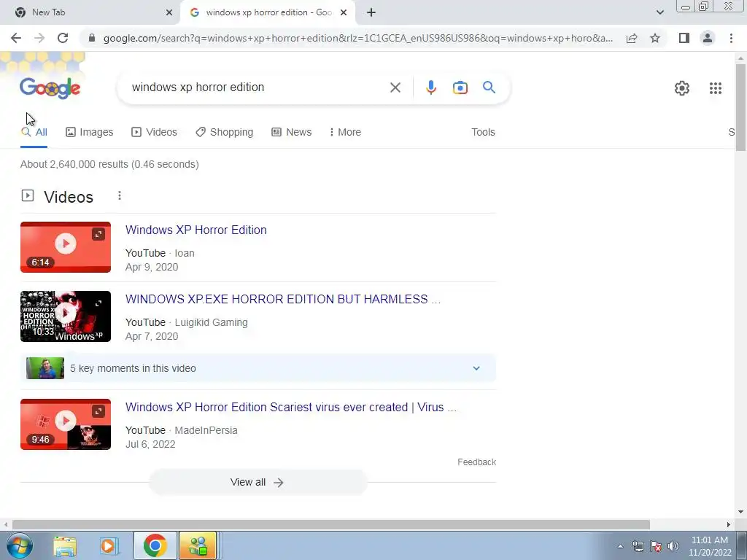
Task: Click View all videos button
Action: coord(258,483)
